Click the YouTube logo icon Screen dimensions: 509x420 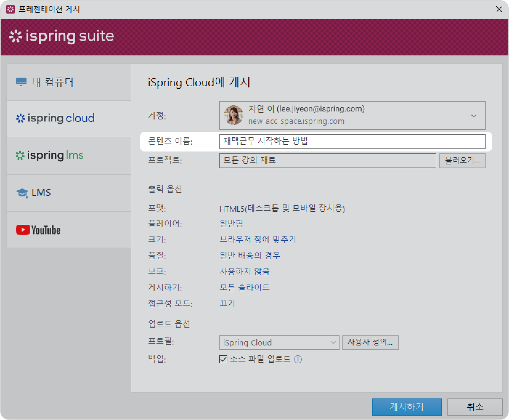pyautogui.click(x=23, y=230)
